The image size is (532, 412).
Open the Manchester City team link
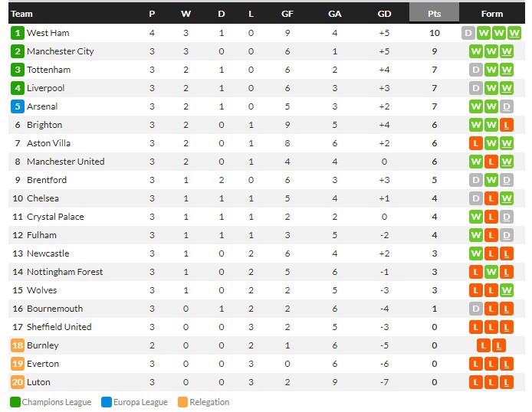pos(60,51)
